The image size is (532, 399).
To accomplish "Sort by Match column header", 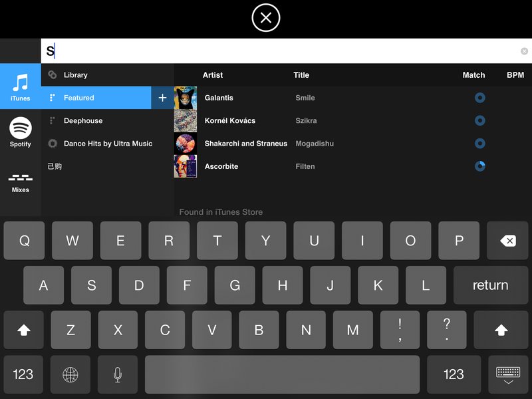I will click(473, 75).
